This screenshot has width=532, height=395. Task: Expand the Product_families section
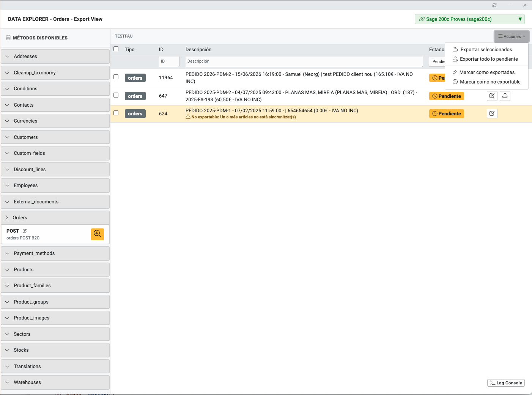tap(55, 285)
